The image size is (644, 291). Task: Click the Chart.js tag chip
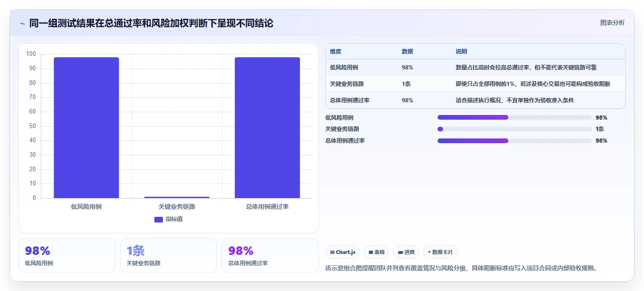pos(343,252)
